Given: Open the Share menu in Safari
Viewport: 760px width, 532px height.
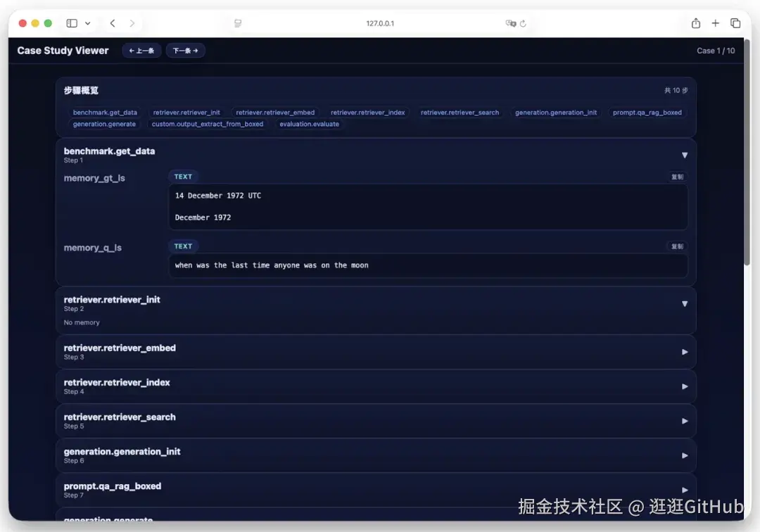Looking at the screenshot, I should click(695, 22).
